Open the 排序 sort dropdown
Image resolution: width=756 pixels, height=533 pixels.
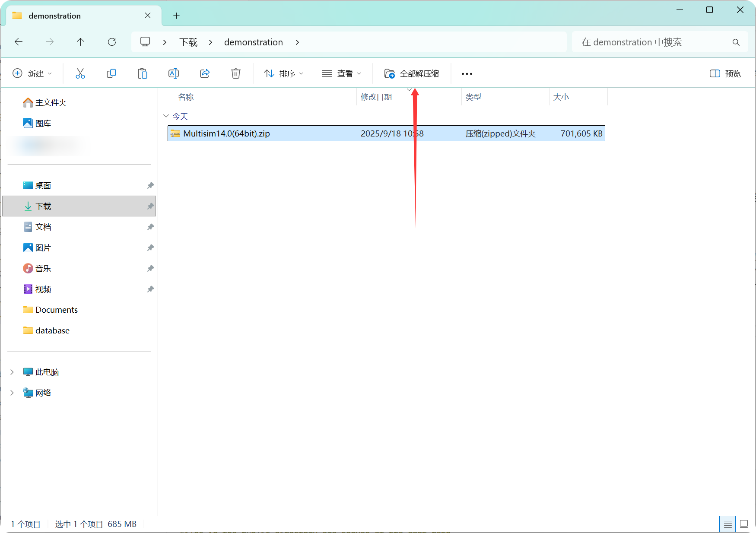[283, 73]
